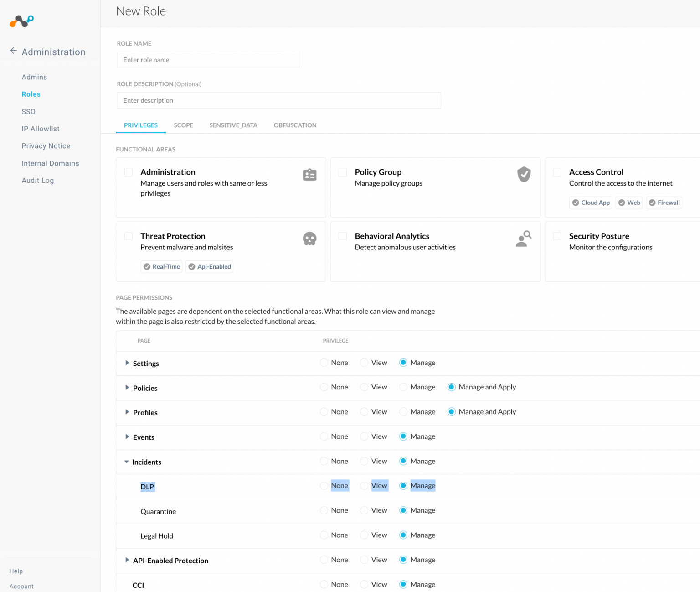Click the back arrow beside Administration
Screen dimensions: 700x592
(x=13, y=51)
